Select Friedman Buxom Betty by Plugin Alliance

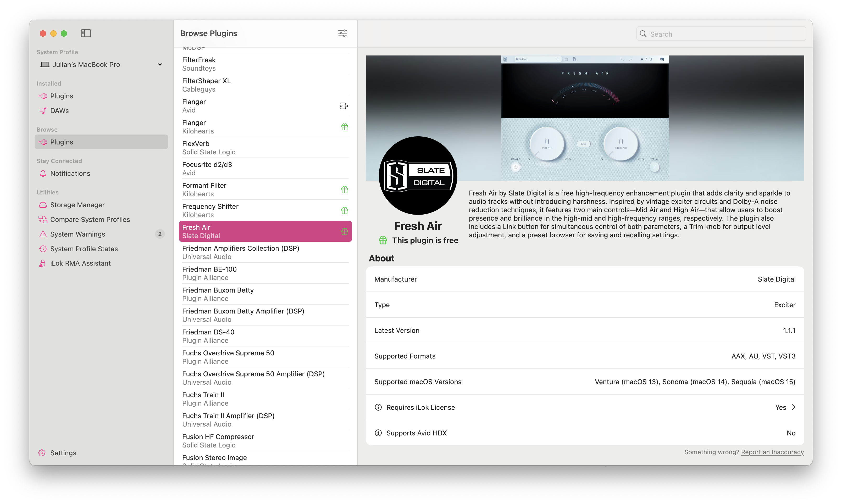click(265, 294)
